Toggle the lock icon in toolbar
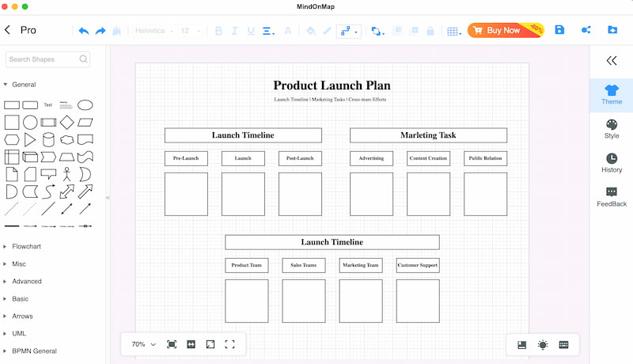Image resolution: width=633 pixels, height=364 pixels. (x=430, y=31)
